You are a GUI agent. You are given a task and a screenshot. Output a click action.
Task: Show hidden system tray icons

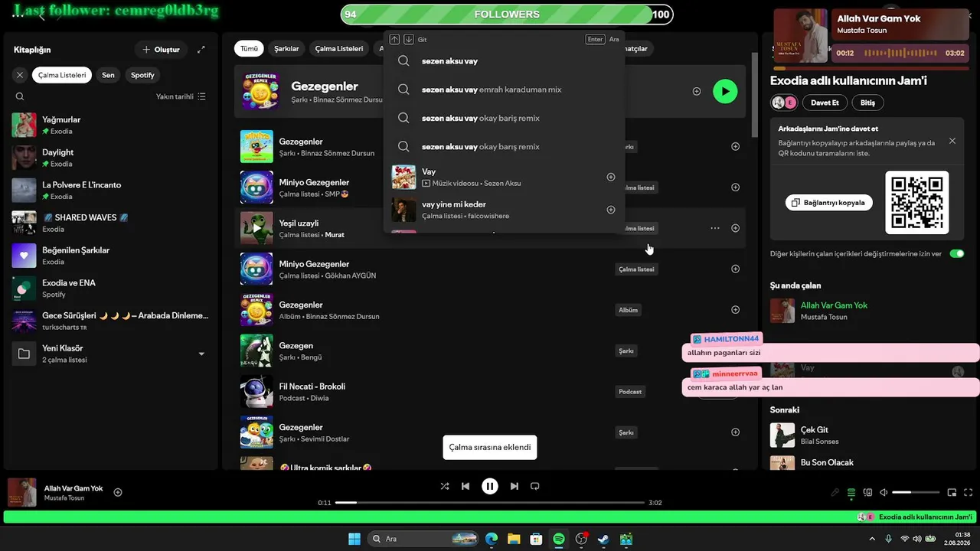coord(871,539)
